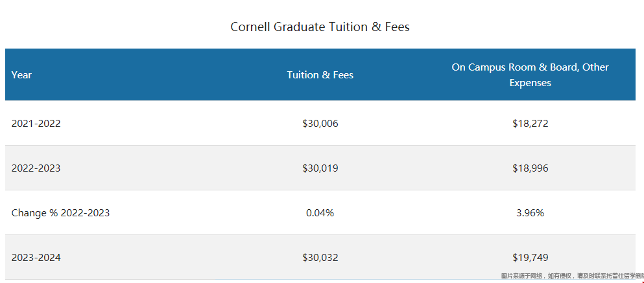Click On Campus Room & Board header
The height and width of the screenshot is (283, 644).
pos(531,74)
